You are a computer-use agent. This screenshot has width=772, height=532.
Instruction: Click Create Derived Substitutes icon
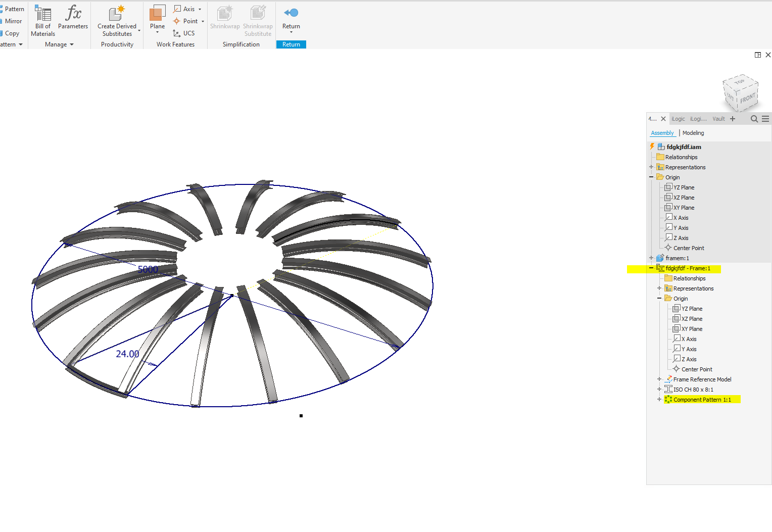[117, 14]
